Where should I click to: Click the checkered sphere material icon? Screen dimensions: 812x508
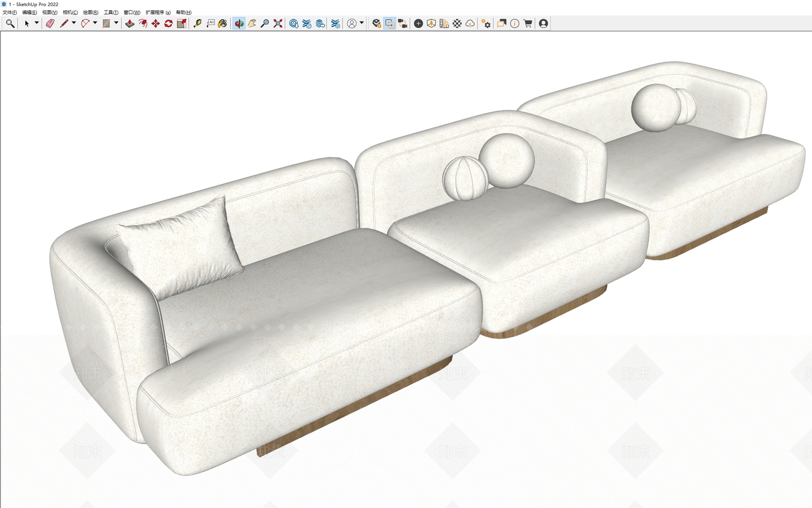[x=457, y=23]
